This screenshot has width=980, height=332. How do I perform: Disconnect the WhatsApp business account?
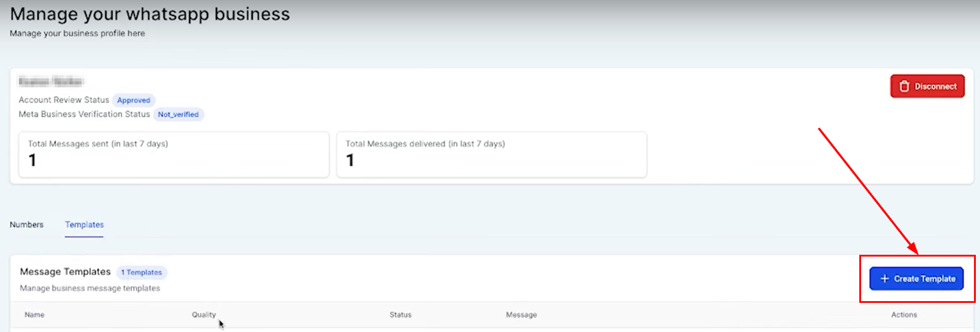click(927, 87)
